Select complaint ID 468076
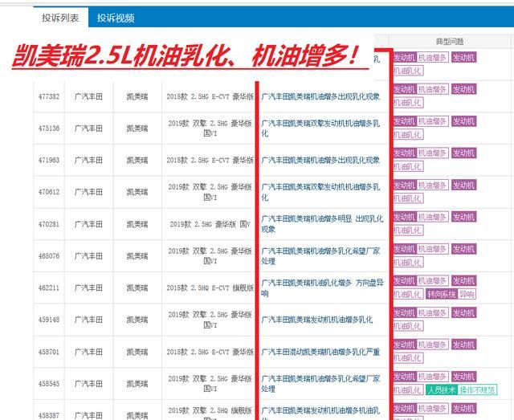This screenshot has width=514, height=420. pos(49,256)
